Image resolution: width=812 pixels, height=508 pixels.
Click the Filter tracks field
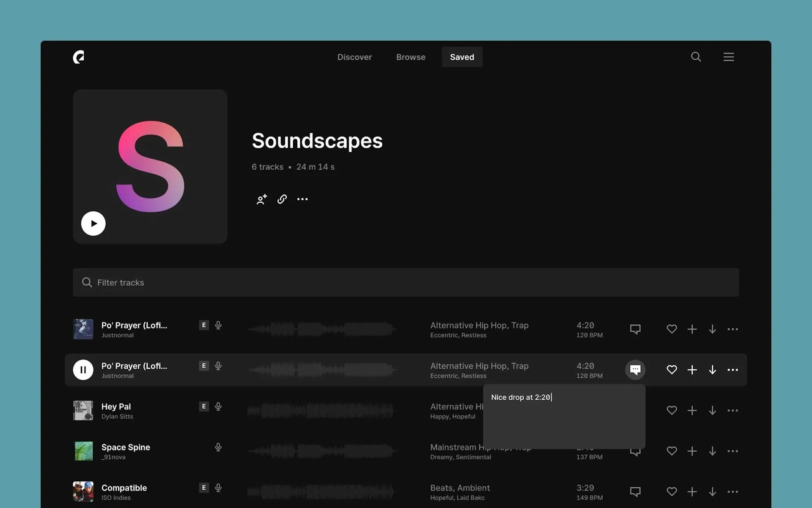[x=406, y=282]
